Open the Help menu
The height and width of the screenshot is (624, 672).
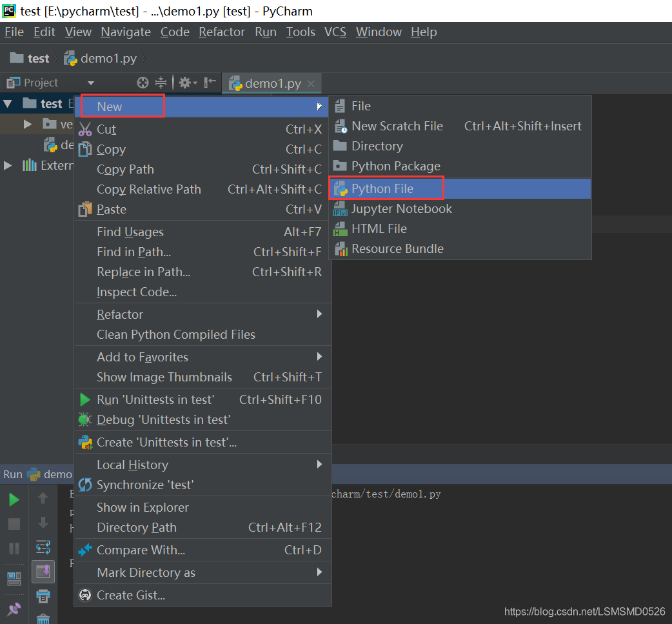[x=424, y=32]
